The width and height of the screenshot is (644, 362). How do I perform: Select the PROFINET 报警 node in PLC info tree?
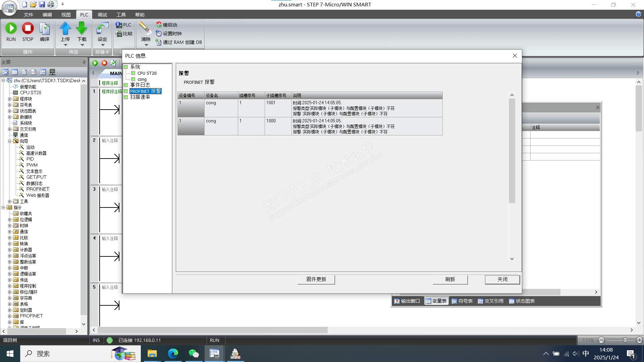[x=145, y=91]
